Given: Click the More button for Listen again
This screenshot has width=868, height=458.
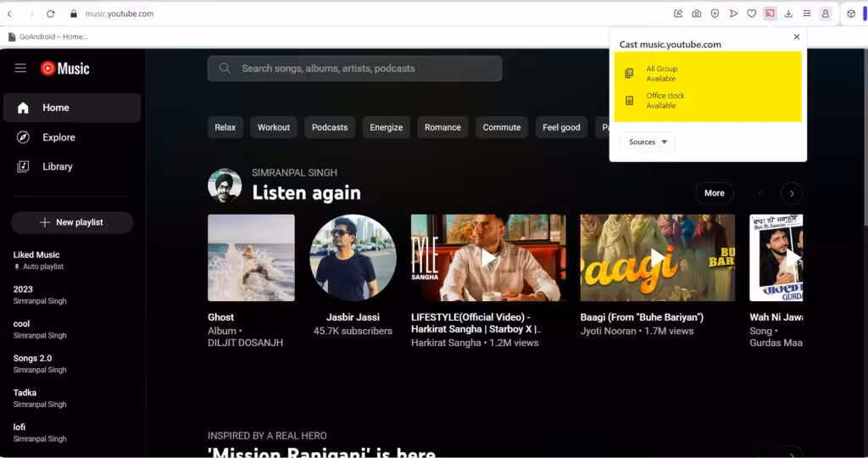Looking at the screenshot, I should pos(714,193).
